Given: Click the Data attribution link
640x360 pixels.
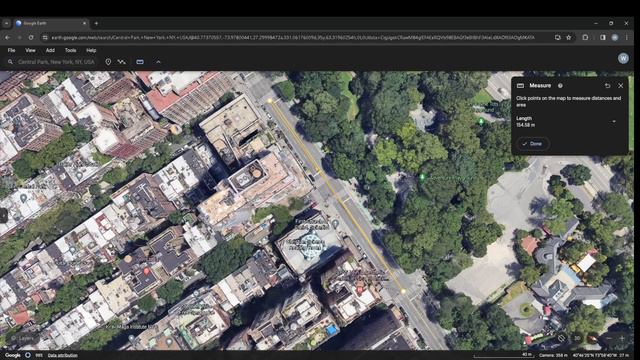Looking at the screenshot, I should coord(62,356).
